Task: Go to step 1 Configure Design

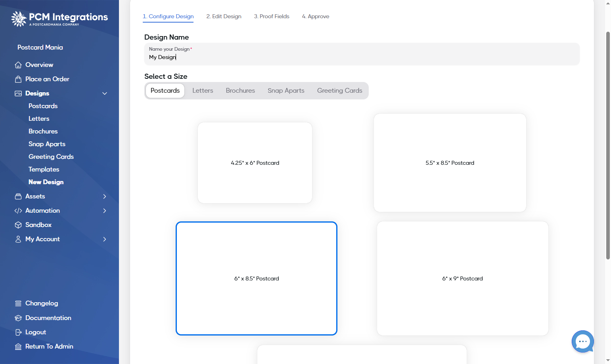Action: (168, 17)
